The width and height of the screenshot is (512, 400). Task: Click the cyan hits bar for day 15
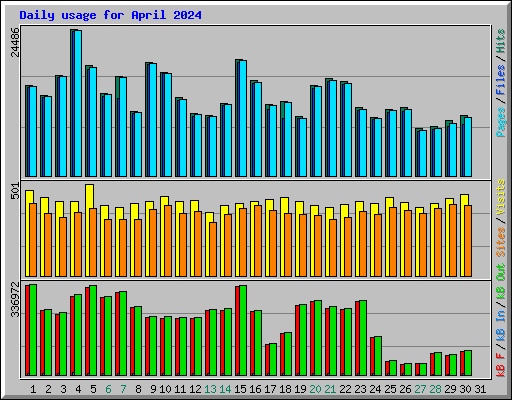pos(243,118)
